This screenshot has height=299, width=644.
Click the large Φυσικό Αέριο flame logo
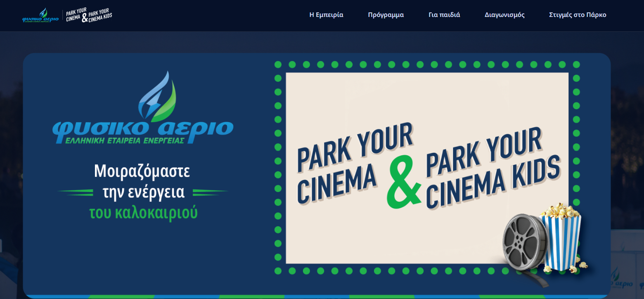tap(143, 107)
